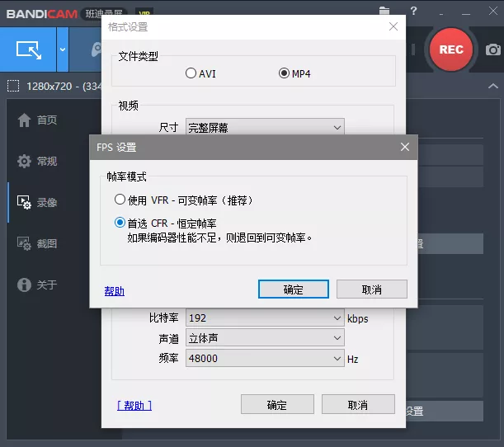Viewport: 504px width, 447px height.
Task: Open the recording mode dropdown arrow
Action: point(63,49)
